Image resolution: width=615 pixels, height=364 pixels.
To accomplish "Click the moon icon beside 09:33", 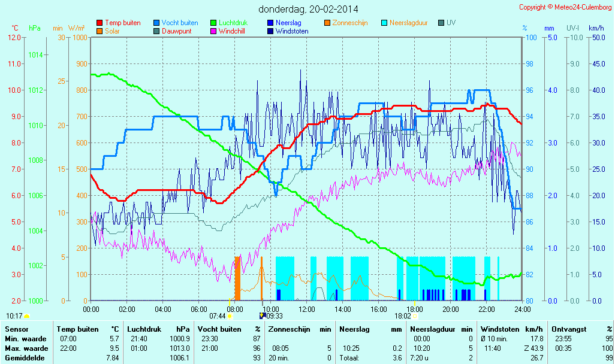I will 261,316.
